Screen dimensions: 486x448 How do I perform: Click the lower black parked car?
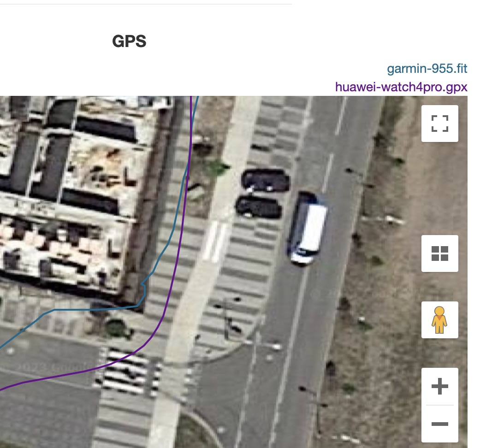[259, 206]
